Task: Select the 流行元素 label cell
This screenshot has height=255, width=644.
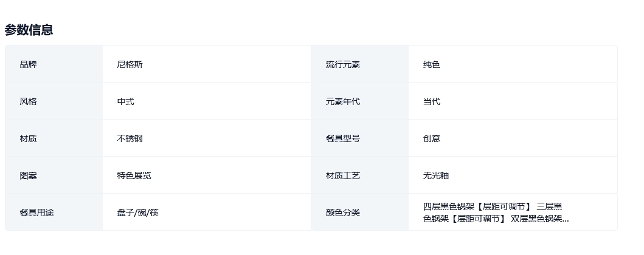Action: point(342,64)
